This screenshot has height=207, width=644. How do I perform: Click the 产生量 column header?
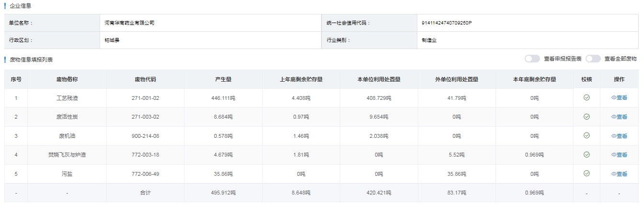(x=223, y=79)
